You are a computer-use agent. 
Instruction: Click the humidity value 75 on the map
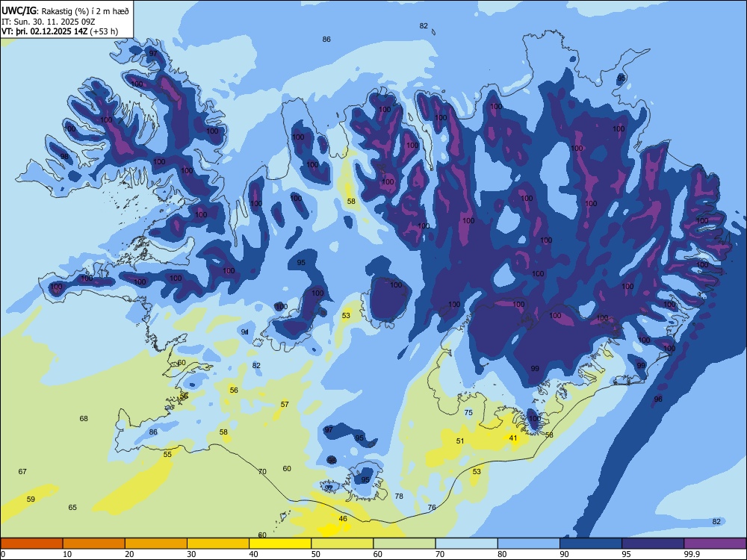point(469,412)
